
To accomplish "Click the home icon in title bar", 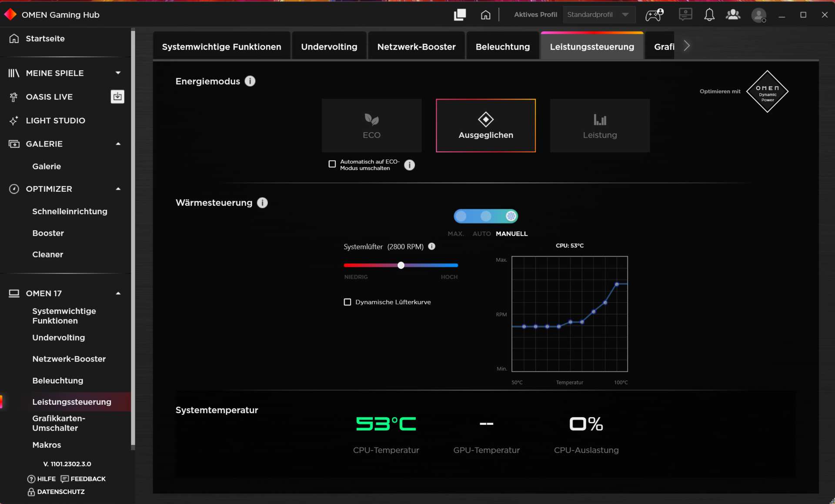I will pos(485,15).
